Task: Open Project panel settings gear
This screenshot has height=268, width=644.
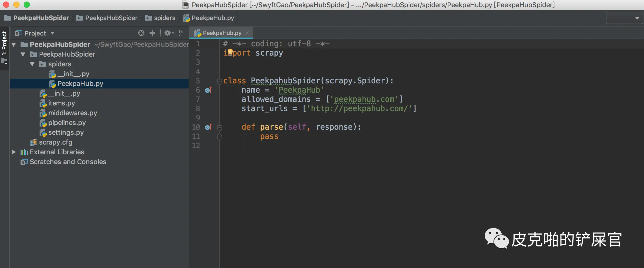Action: (x=169, y=33)
